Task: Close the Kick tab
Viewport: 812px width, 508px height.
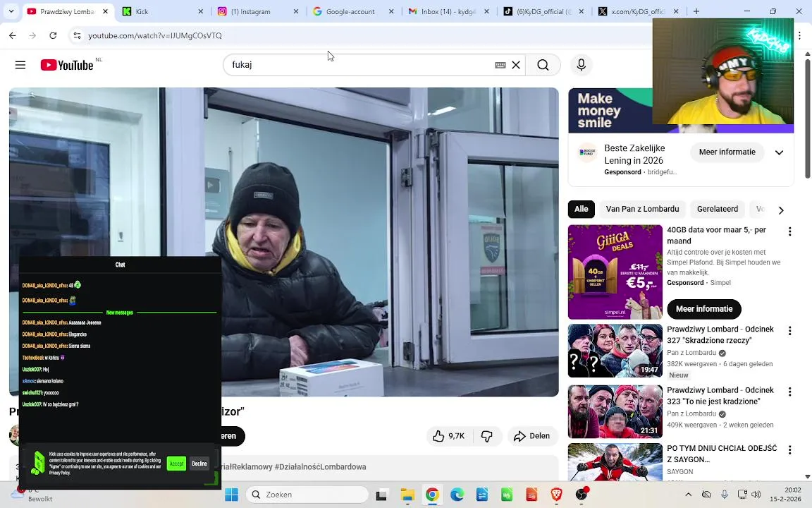Action: pos(200,11)
